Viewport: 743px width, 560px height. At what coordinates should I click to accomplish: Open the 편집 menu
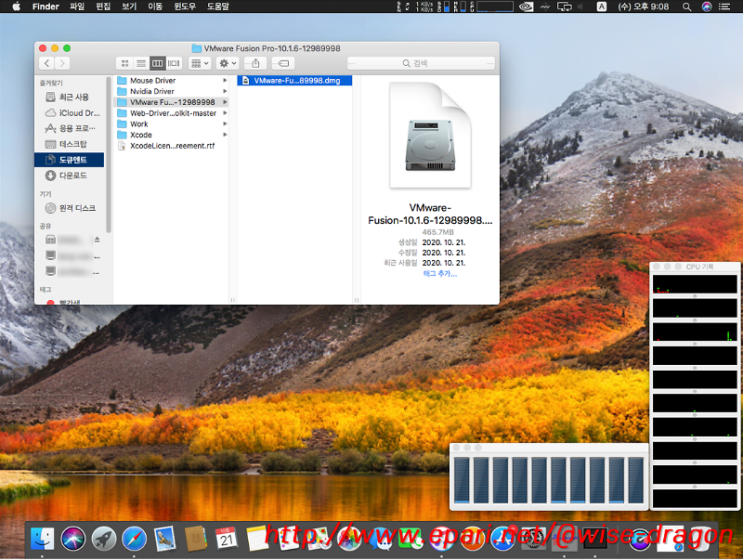pos(103,7)
